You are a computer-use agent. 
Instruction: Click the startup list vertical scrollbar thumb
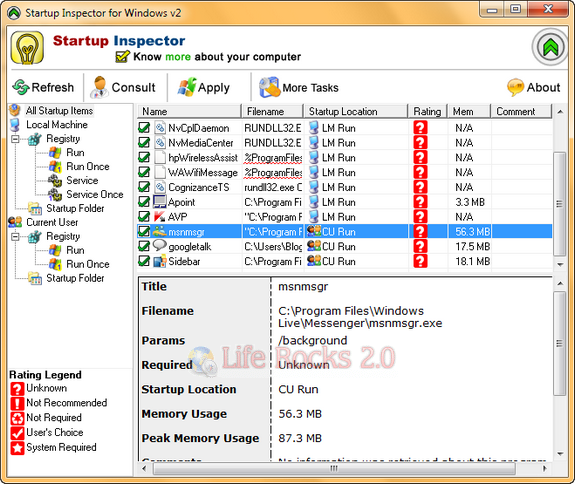559,204
